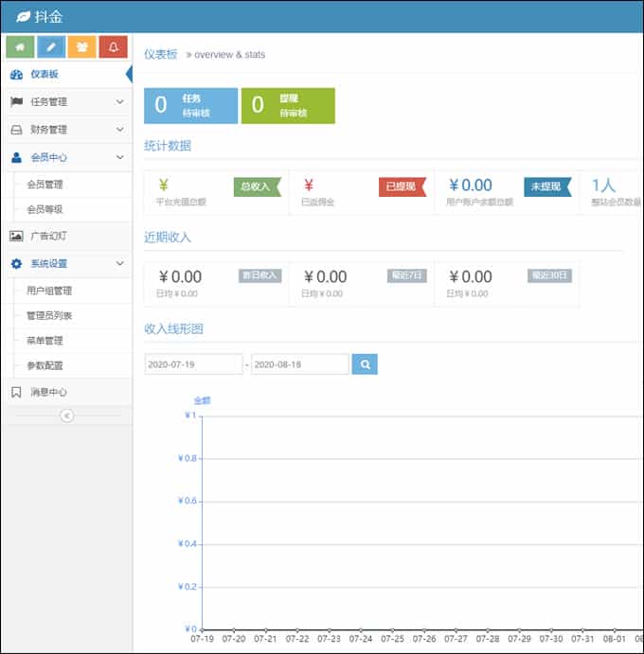Open 广告幻灯 in the sidebar

pos(67,236)
